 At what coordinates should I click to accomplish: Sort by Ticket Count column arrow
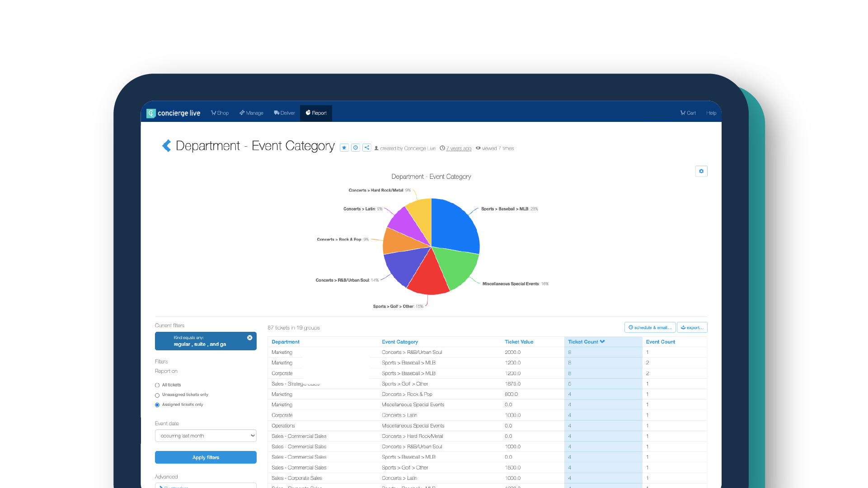click(x=602, y=342)
